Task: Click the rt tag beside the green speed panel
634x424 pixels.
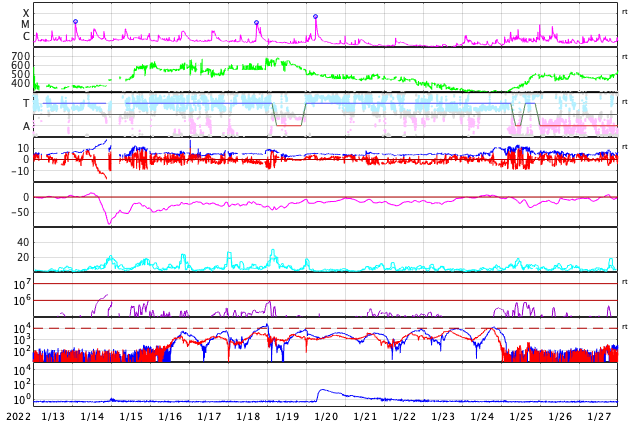Action: coord(625,57)
